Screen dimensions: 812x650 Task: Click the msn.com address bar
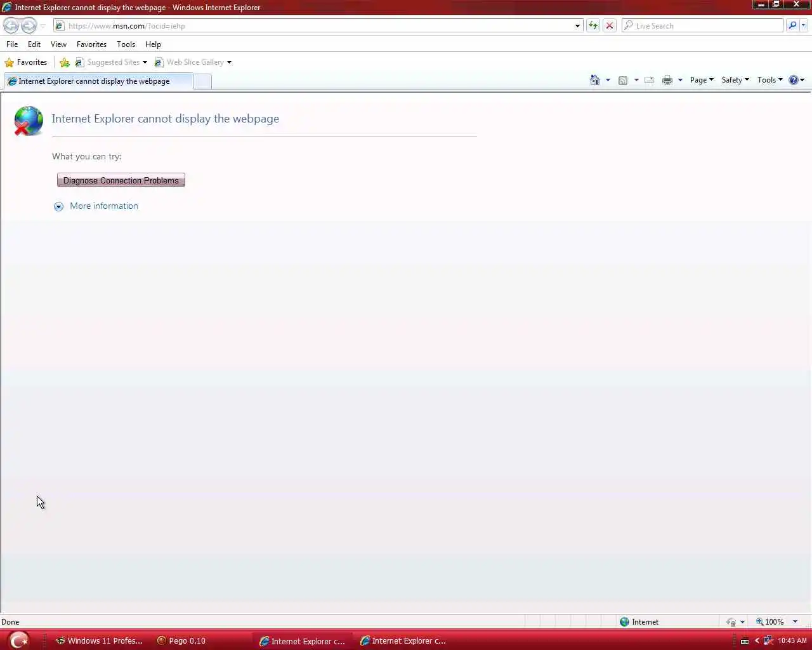click(x=314, y=26)
